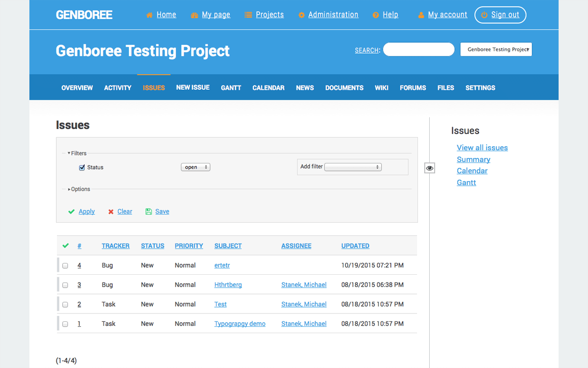
Task: Click the Sign out button
Action: tap(500, 15)
